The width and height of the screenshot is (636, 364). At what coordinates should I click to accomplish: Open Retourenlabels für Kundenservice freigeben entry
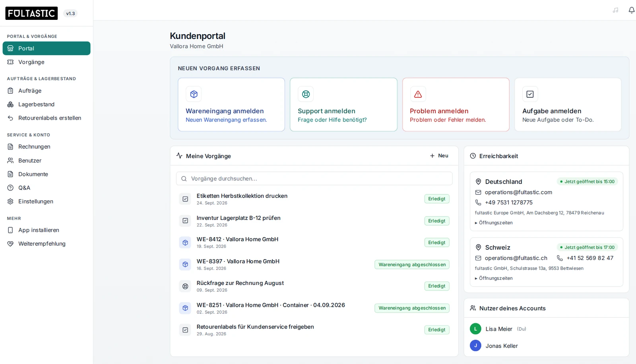314,330
